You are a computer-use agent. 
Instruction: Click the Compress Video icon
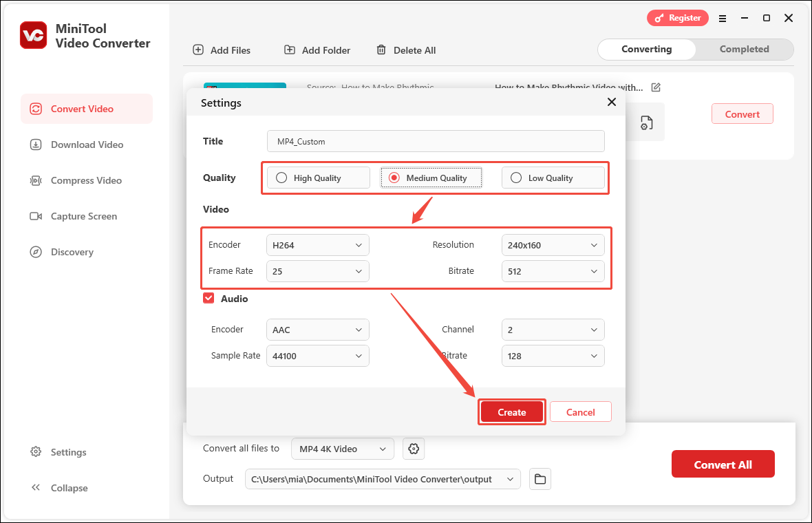(36, 180)
